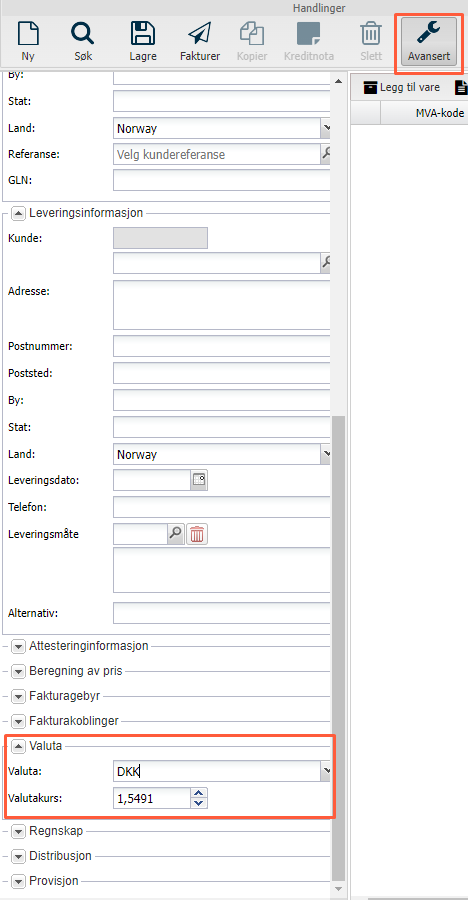Open the Valuta currency dropdown
Screen dimensions: 468x900
(x=326, y=771)
